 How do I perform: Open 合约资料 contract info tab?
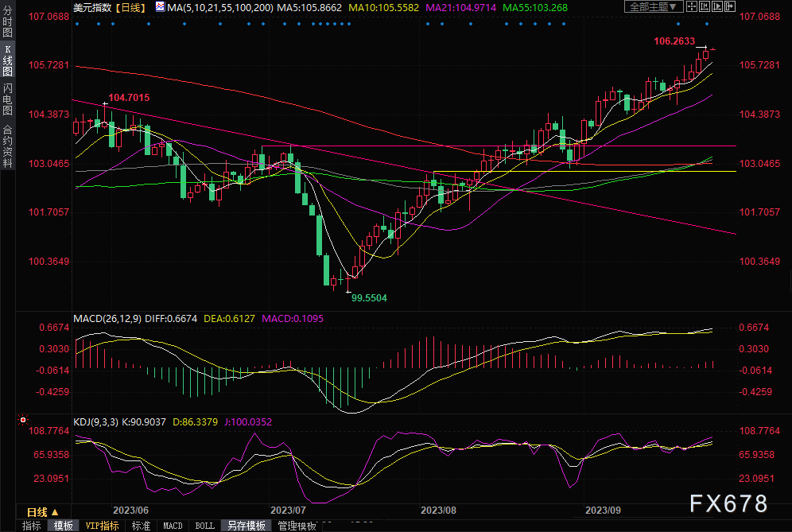pyautogui.click(x=7, y=146)
